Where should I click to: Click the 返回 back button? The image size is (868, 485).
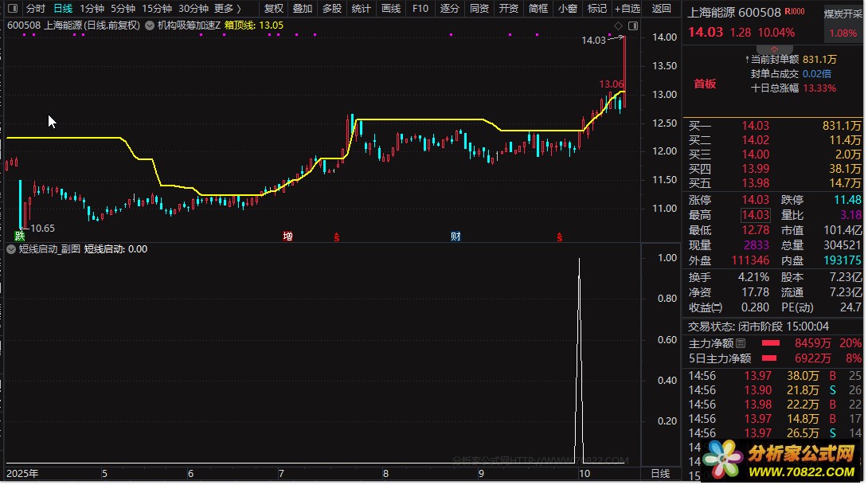point(661,9)
